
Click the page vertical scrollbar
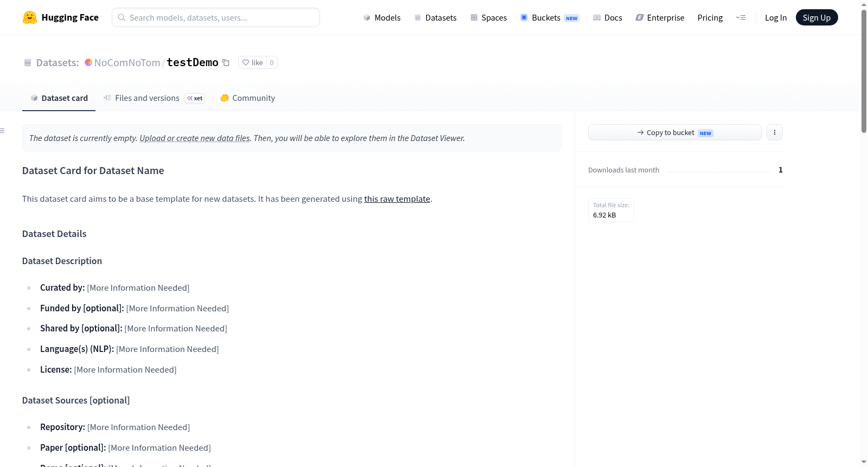click(x=864, y=71)
